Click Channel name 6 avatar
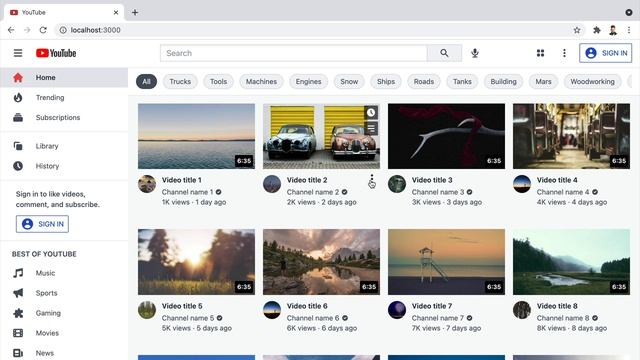Image resolution: width=640 pixels, height=360 pixels. click(272, 310)
